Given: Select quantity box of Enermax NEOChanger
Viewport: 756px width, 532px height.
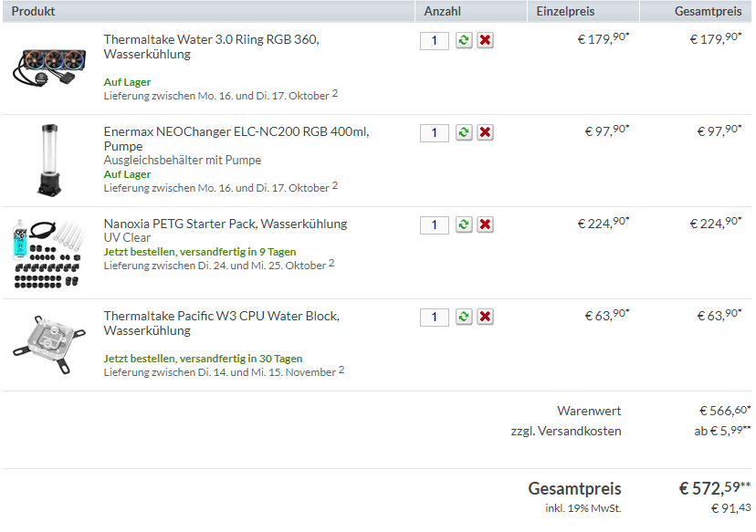Looking at the screenshot, I should click(435, 132).
